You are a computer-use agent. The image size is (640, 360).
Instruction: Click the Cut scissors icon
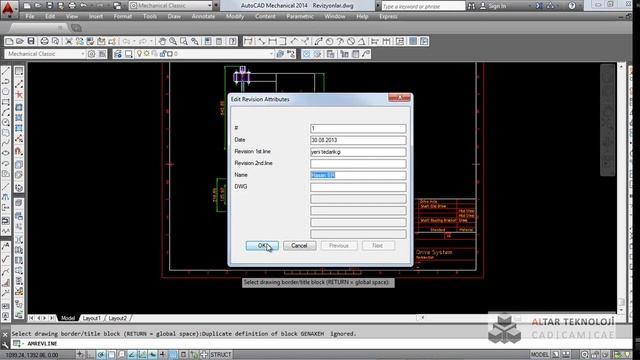[69, 41]
